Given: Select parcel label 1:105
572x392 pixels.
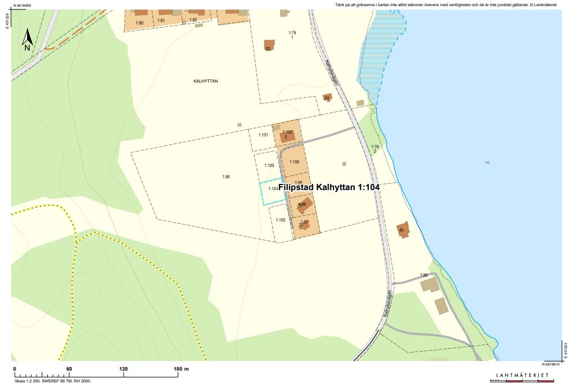Looking at the screenshot, I should tap(281, 220).
